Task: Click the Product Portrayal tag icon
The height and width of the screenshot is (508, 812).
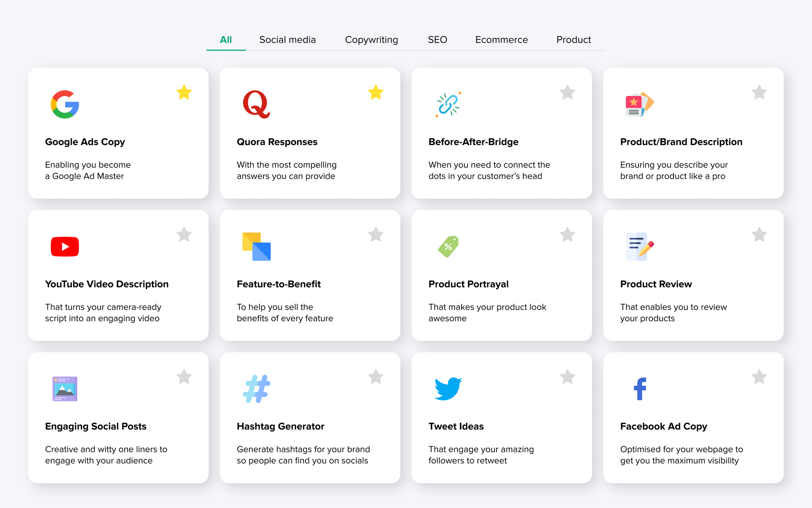Action: pyautogui.click(x=447, y=246)
